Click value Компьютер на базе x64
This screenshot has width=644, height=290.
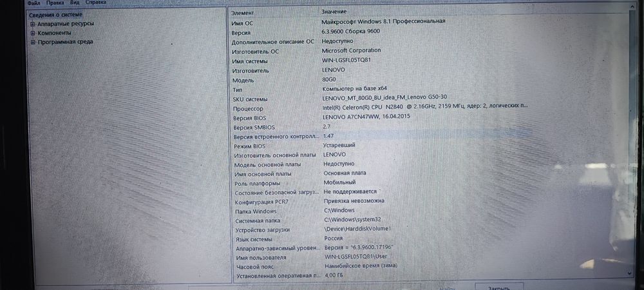(x=354, y=88)
